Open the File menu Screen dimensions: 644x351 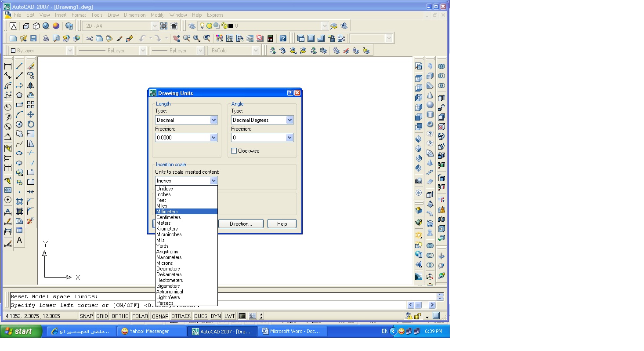click(x=18, y=15)
